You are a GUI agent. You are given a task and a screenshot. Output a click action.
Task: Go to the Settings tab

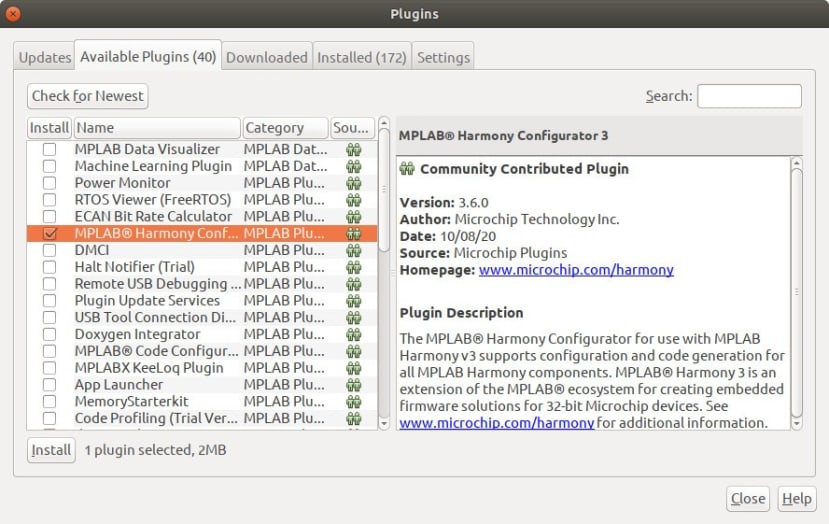(x=443, y=57)
